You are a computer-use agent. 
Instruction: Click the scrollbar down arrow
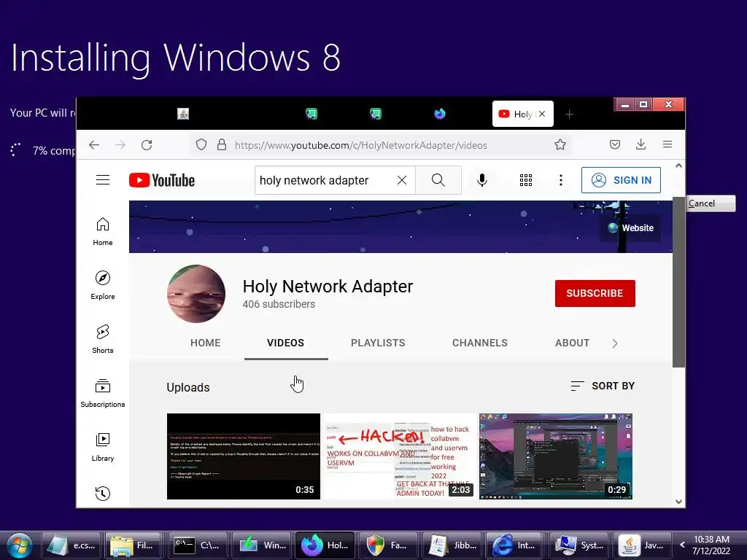click(x=678, y=502)
